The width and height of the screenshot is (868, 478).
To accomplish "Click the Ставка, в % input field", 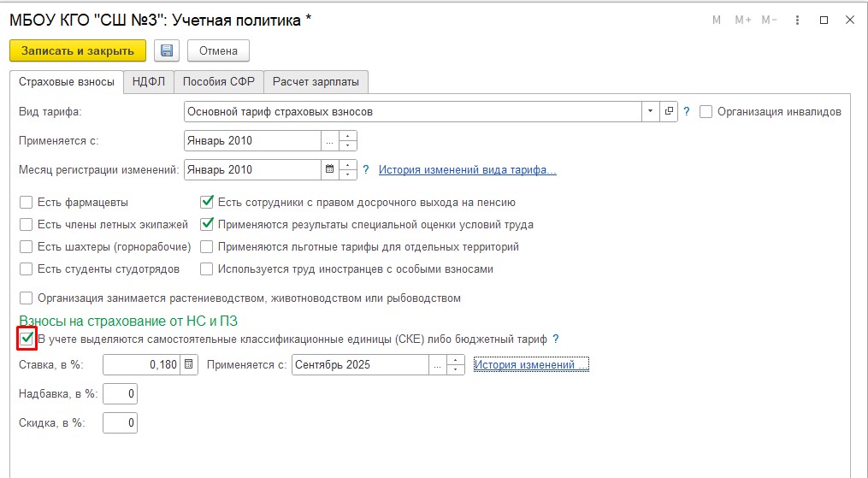I will click(x=142, y=364).
